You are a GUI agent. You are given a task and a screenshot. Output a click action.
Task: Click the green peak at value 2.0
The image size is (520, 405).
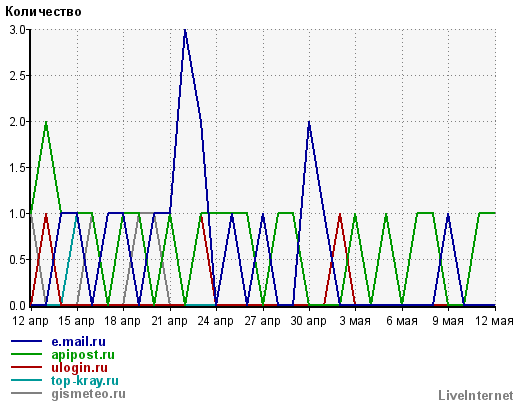(46, 122)
